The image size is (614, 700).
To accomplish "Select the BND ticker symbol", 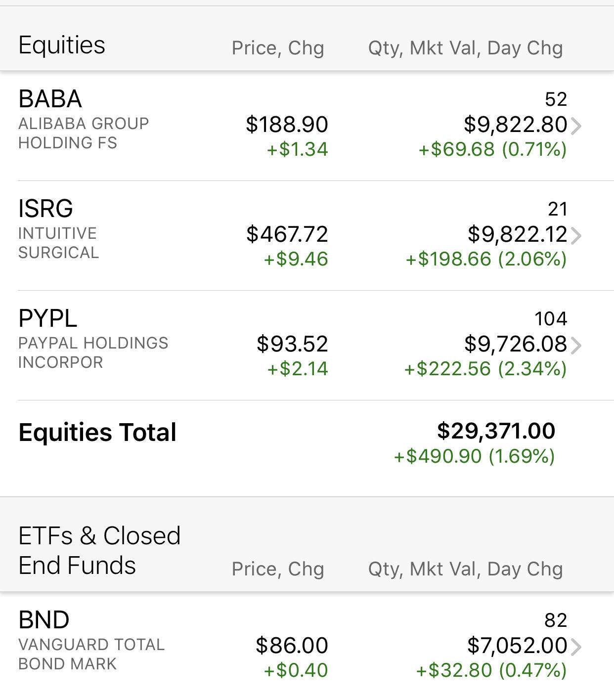I will coord(44,620).
